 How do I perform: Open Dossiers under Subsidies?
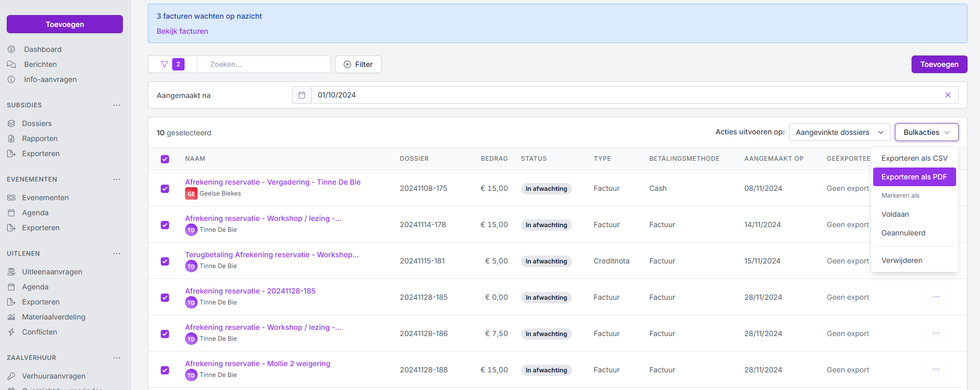click(x=36, y=123)
